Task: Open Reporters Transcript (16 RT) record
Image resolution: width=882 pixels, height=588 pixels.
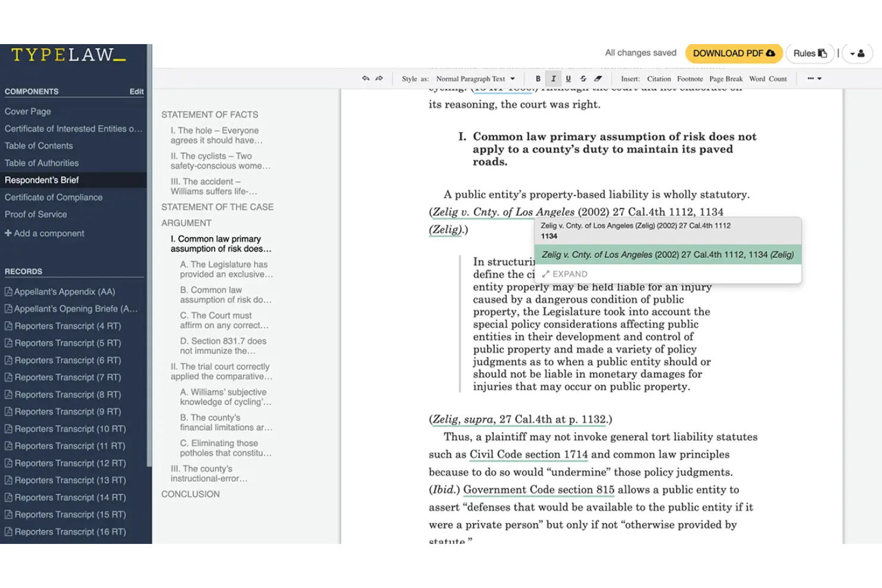Action: pyautogui.click(x=65, y=532)
